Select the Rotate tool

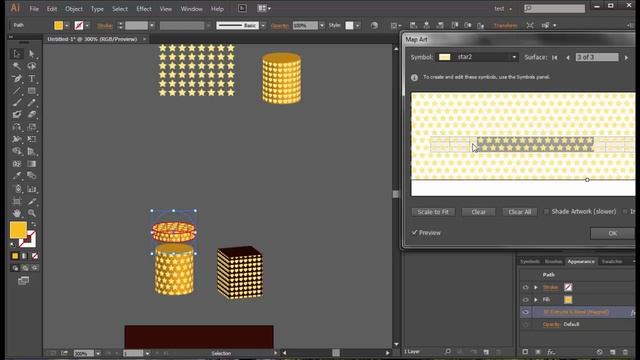coord(17,127)
